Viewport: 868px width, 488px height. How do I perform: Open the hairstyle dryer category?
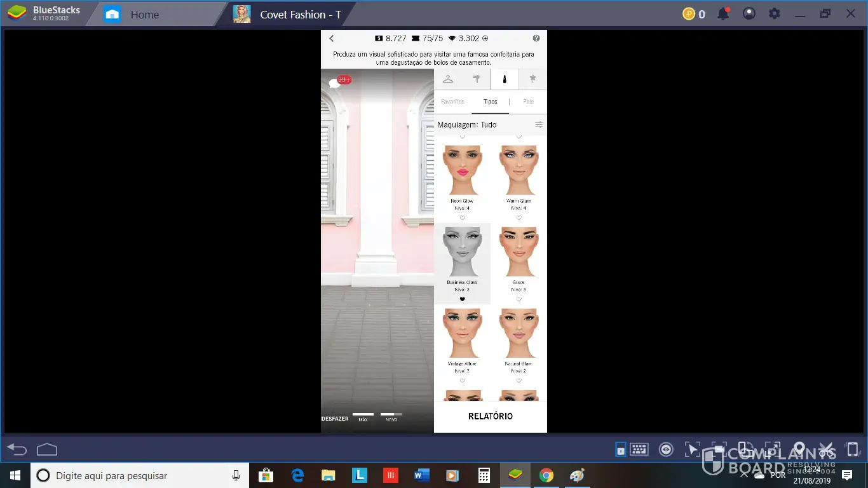(477, 79)
